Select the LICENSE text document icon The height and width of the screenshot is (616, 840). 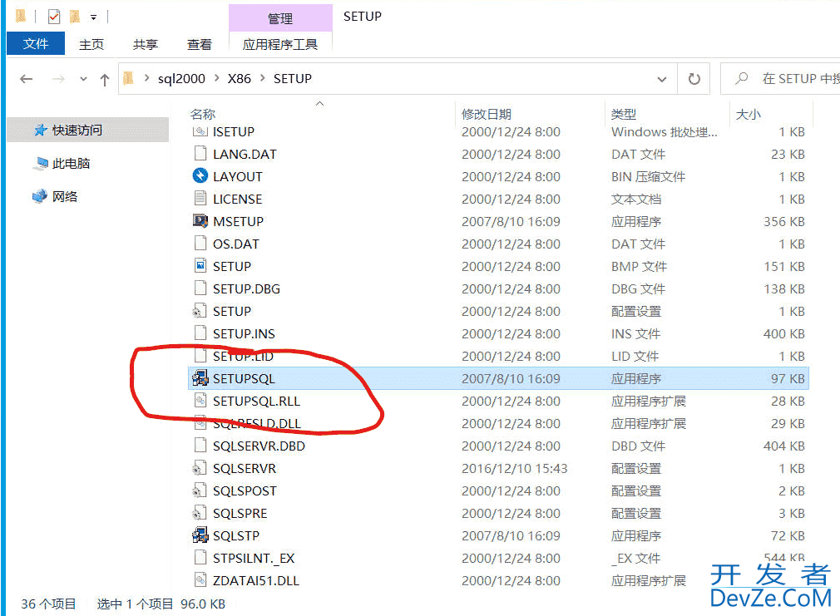tap(200, 198)
